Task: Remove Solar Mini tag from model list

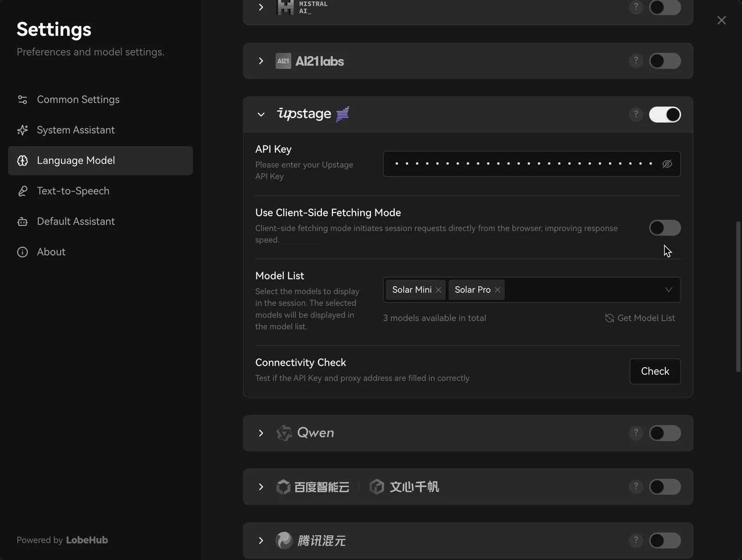Action: (438, 290)
